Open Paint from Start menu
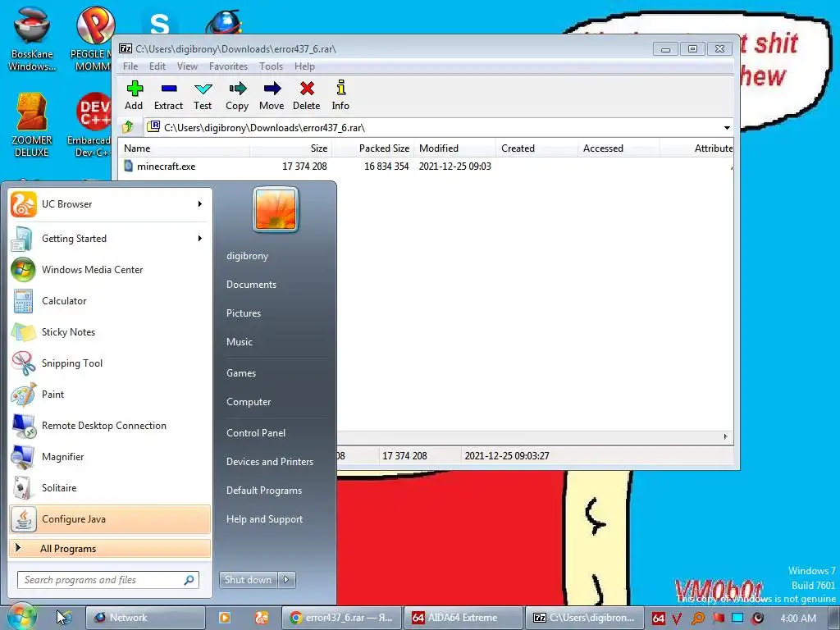The image size is (840, 630). coord(110,395)
